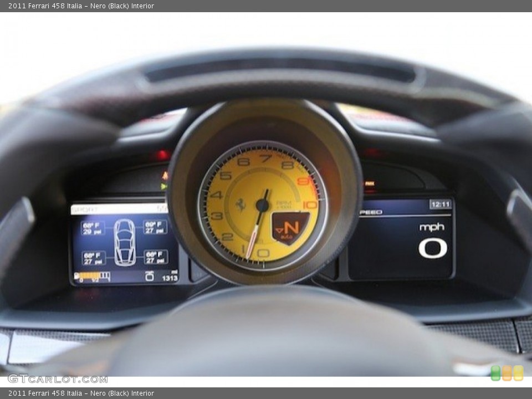Click the amber indicator light right of tachometer
The image size is (532, 399).
coord(369,183)
